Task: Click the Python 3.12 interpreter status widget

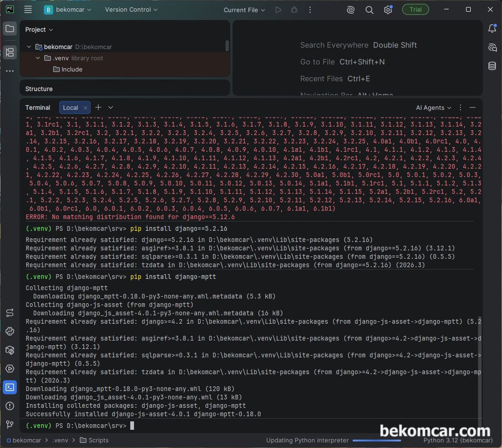Action: tap(458, 441)
